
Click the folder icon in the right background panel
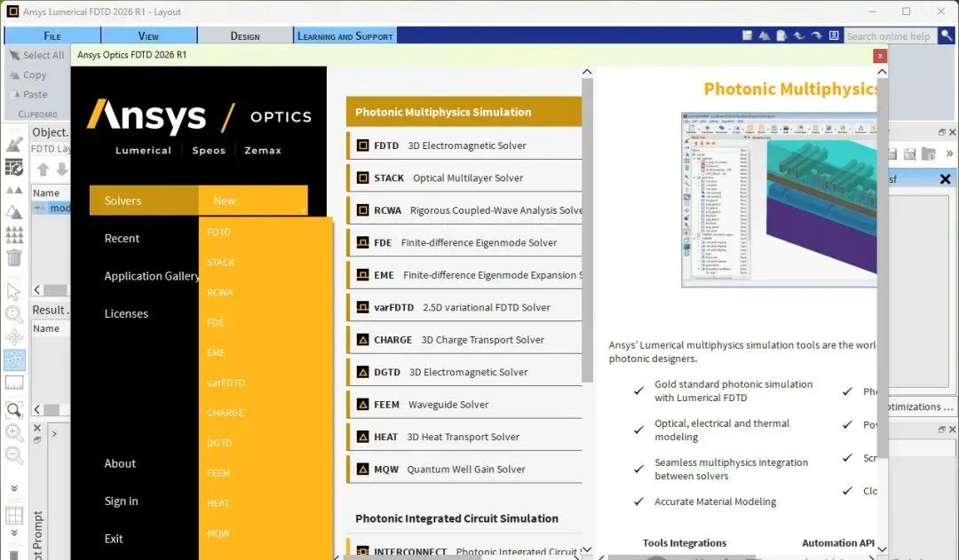[x=929, y=154]
